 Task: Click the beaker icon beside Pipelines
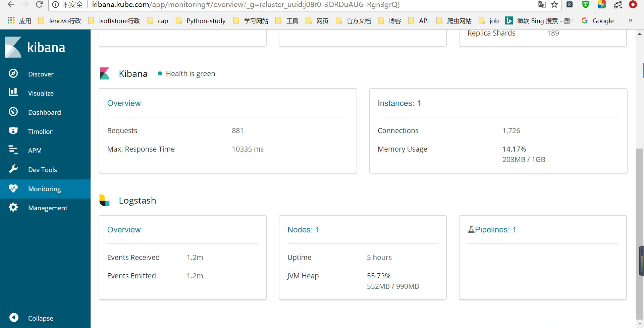coord(471,230)
